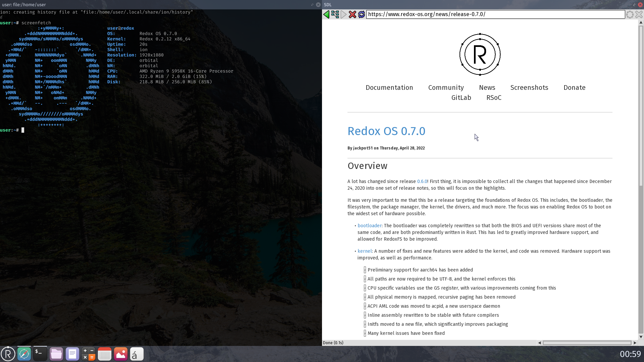Screen dimensions: 644x362
Task: Click the forward navigation arrow button
Action: (x=344, y=14)
